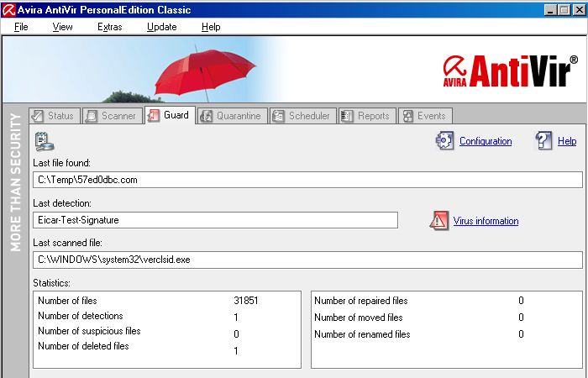Click the Statistics heading label
Screen dimensions: 588x378
tap(52, 283)
